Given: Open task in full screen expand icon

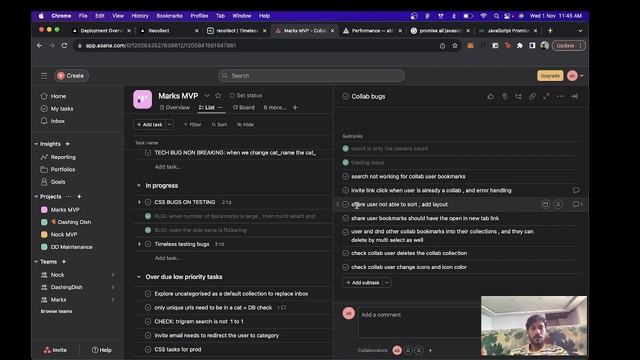Looking at the screenshot, I should (546, 96).
